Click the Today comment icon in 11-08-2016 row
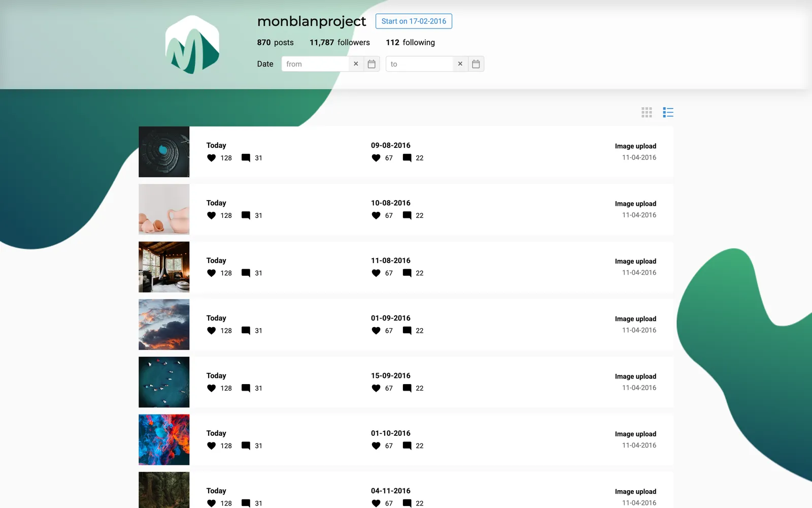The image size is (812, 508). (x=246, y=273)
